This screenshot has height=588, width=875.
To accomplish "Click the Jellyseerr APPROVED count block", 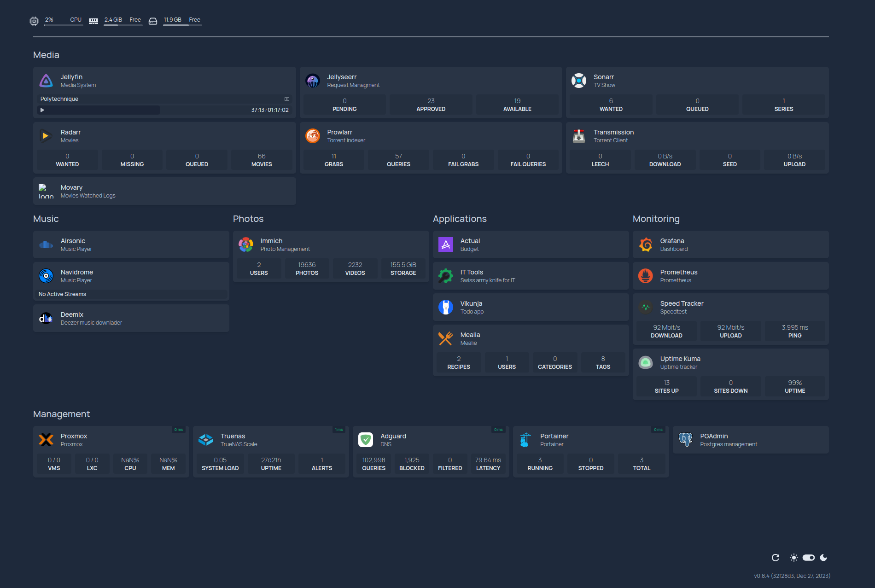I will (x=431, y=105).
